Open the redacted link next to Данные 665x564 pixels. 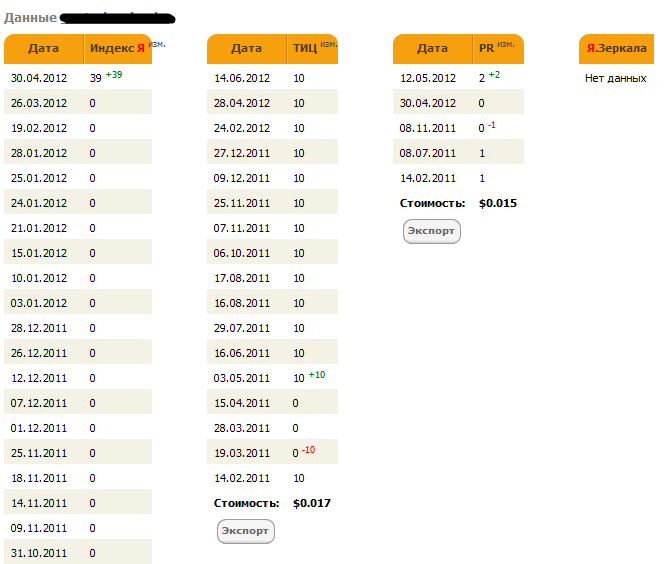point(117,18)
